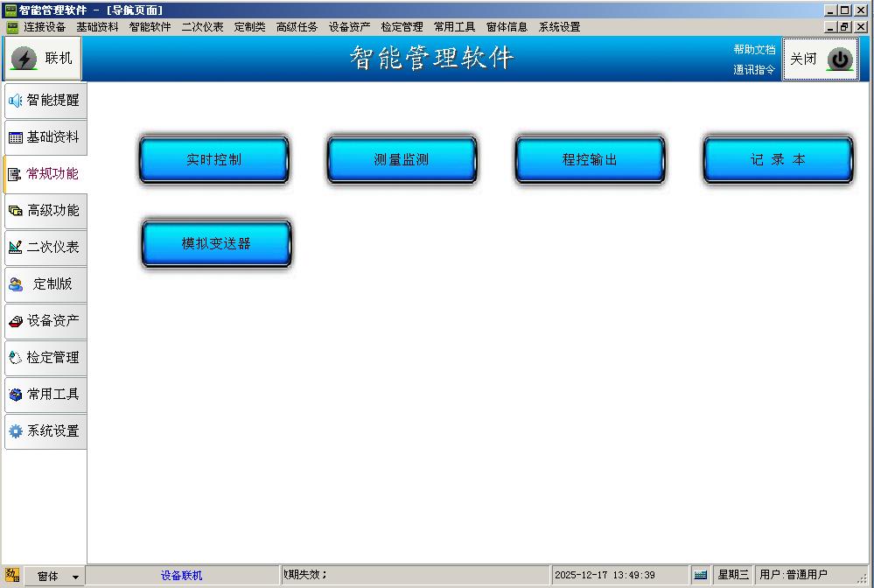Click the 系统设置 gear icon in sidebar
This screenshot has width=874, height=588.
point(15,431)
